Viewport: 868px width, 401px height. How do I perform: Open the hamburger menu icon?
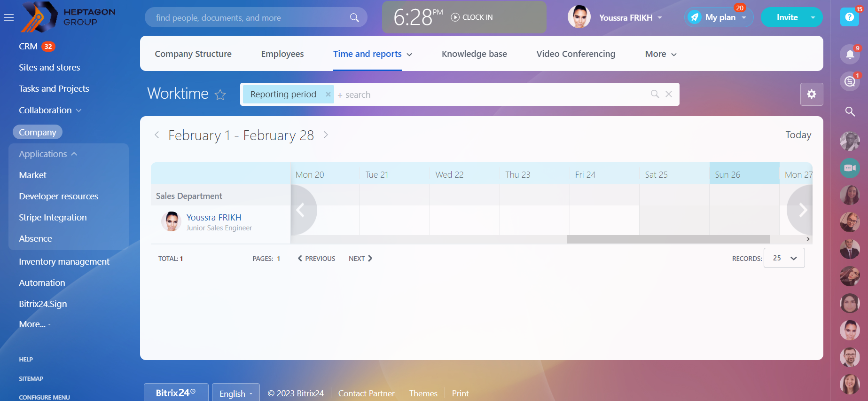pyautogui.click(x=9, y=18)
